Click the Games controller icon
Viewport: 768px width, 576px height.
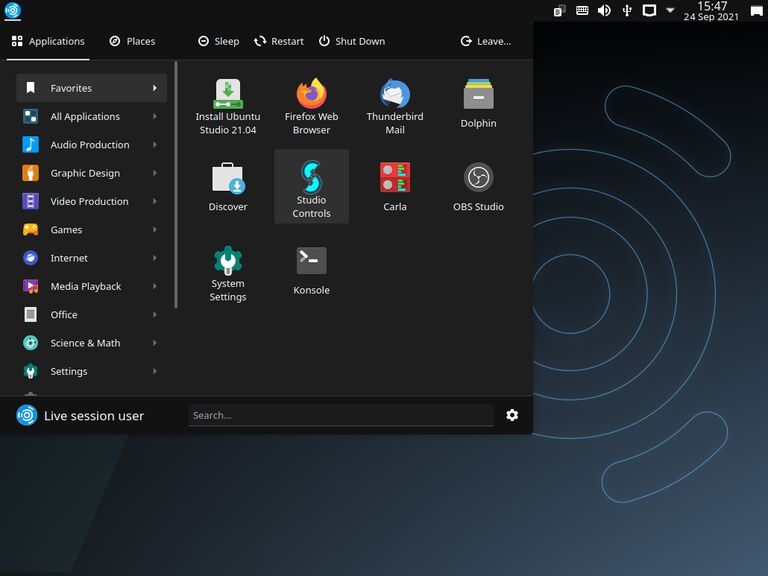point(30,230)
